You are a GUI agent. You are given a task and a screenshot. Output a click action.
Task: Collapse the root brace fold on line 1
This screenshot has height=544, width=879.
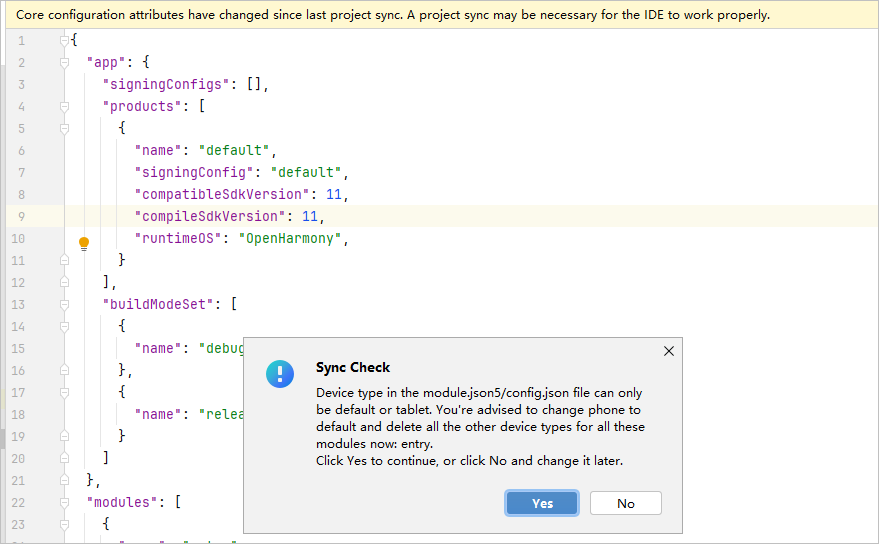[x=64, y=40]
